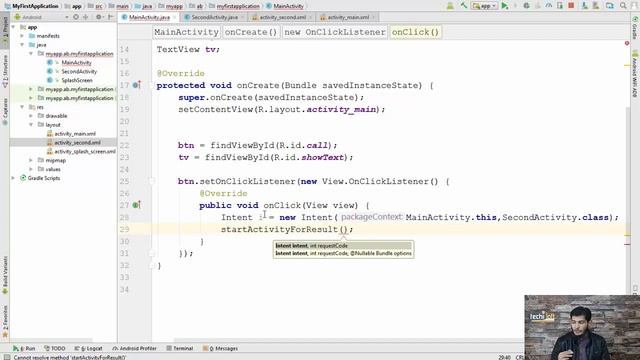Screen dimensions: 640x360
Task: Open the Android project view dropdown
Action: (x=41, y=17)
